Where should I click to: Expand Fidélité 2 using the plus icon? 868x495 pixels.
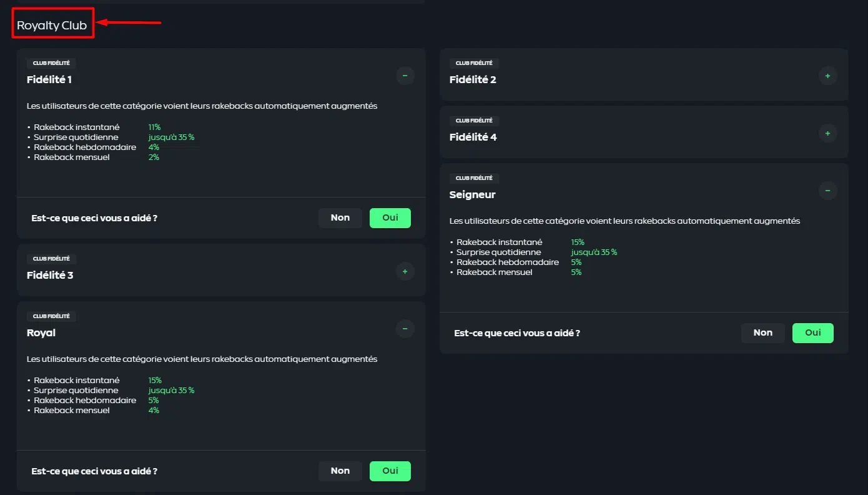pyautogui.click(x=827, y=76)
